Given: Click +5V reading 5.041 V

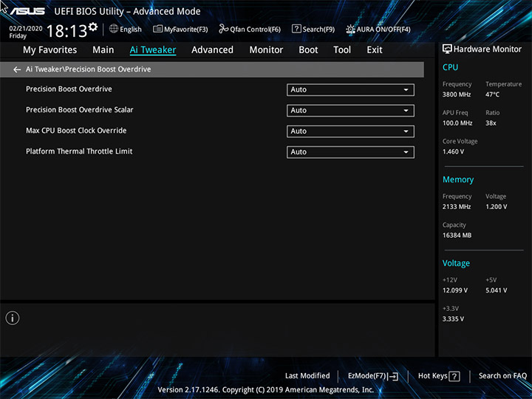Looking at the screenshot, I should 496,290.
